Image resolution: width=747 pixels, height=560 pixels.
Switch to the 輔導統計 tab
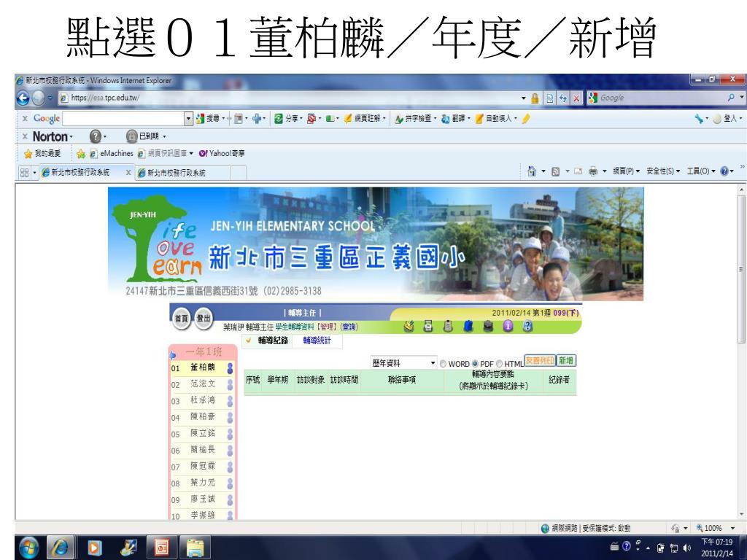317,341
